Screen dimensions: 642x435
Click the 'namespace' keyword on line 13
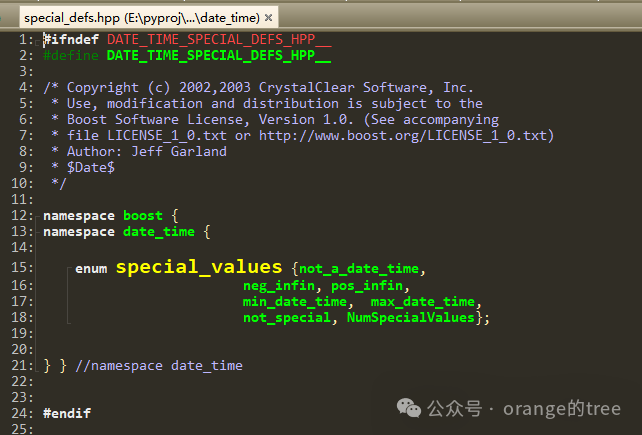[x=79, y=232]
